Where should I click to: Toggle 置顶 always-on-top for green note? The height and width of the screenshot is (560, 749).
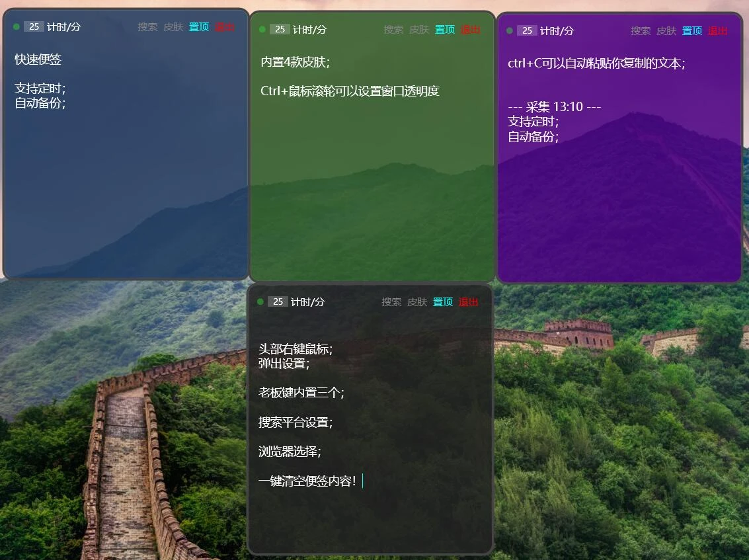445,30
